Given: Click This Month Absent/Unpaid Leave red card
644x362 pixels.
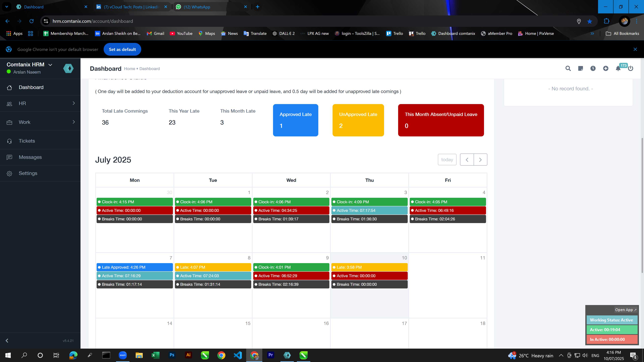Looking at the screenshot, I should [441, 120].
